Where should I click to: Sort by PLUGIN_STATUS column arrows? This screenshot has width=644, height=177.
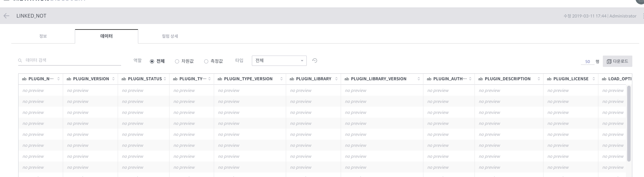point(165,79)
